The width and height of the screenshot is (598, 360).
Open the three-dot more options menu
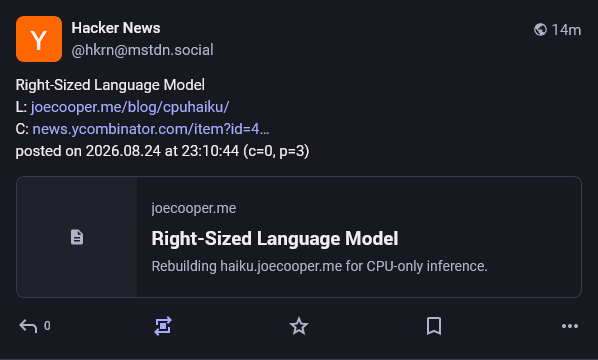[570, 326]
